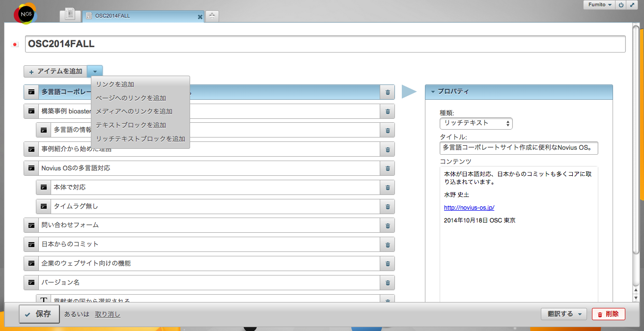Delete the 問い合わせフォーム item via trash icon

[388, 225]
